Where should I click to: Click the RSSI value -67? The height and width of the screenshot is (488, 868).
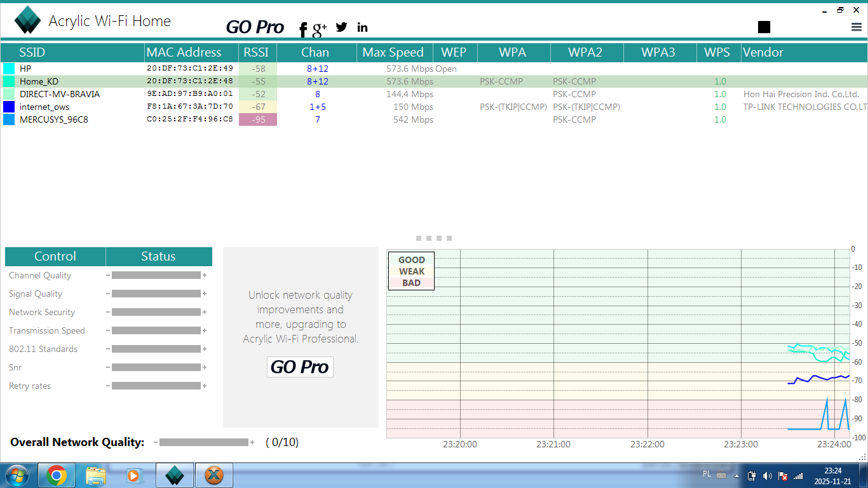258,107
